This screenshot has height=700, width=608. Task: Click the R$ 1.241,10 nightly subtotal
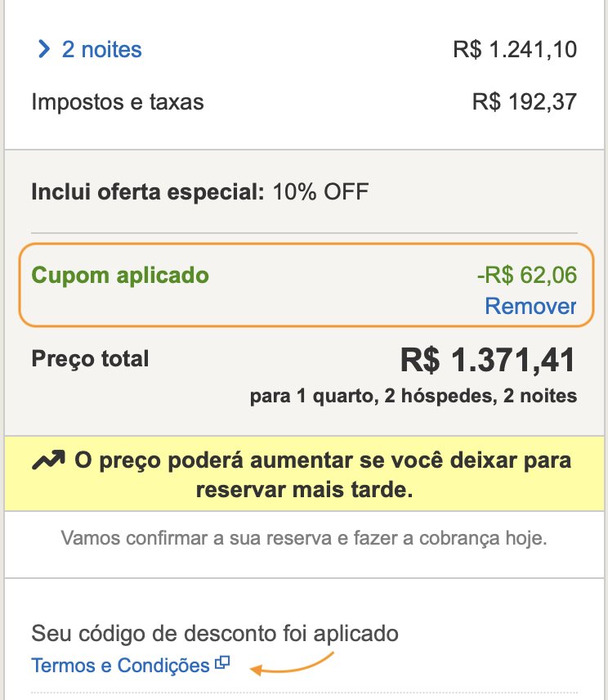tap(515, 50)
